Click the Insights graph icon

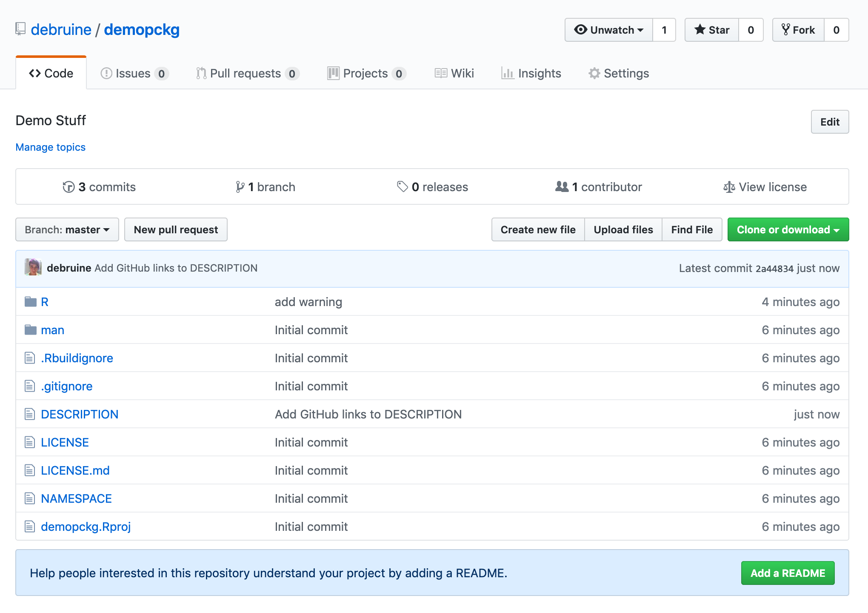pos(508,73)
